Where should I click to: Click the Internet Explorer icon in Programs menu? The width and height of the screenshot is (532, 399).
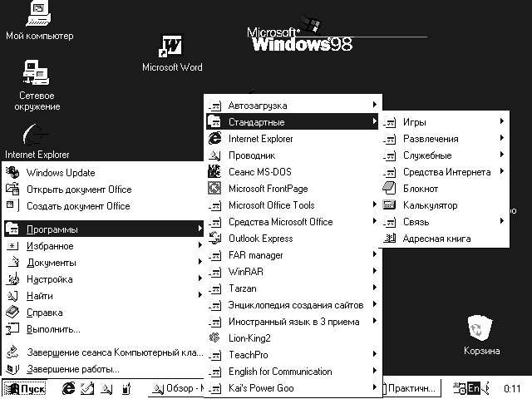214,139
